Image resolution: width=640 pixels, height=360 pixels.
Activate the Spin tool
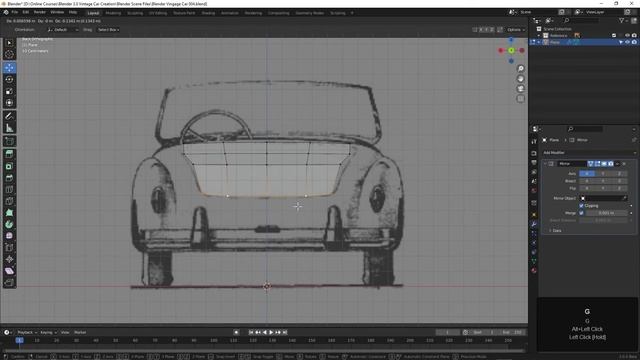(x=9, y=224)
